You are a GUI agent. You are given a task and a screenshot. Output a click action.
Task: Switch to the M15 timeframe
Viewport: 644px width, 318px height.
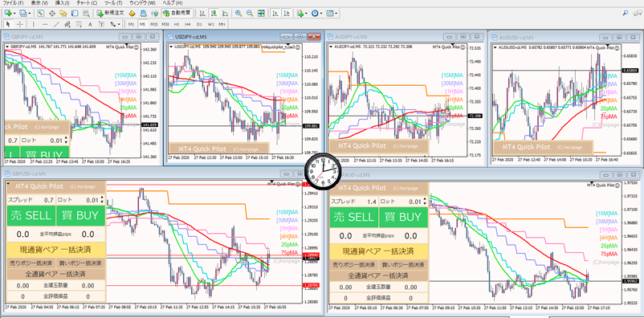click(x=153, y=24)
